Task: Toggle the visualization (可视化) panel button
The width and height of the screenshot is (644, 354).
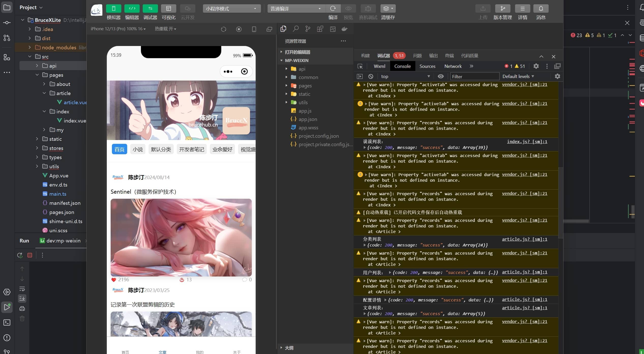Action: coord(168,8)
